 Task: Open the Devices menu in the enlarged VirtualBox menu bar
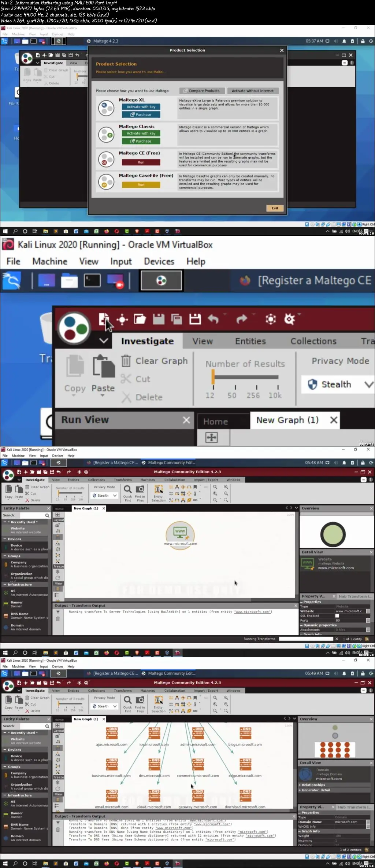pos(159,261)
